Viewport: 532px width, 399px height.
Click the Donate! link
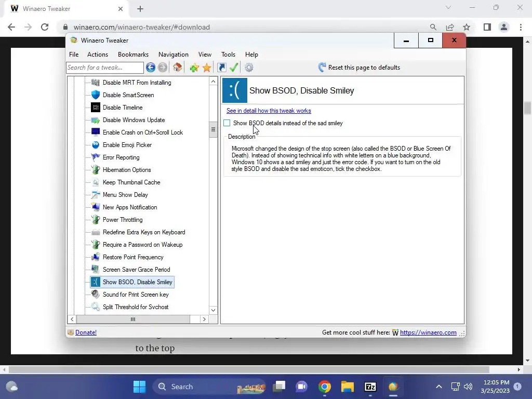click(x=86, y=332)
